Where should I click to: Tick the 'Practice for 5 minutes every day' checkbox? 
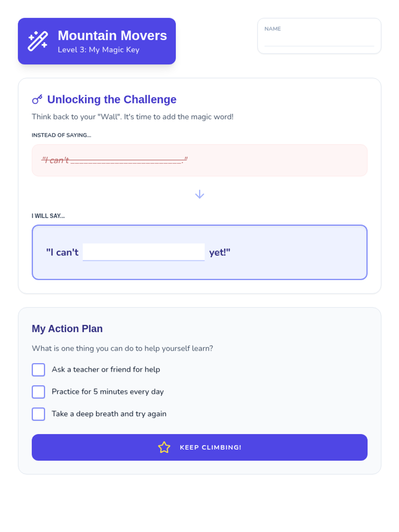39,392
